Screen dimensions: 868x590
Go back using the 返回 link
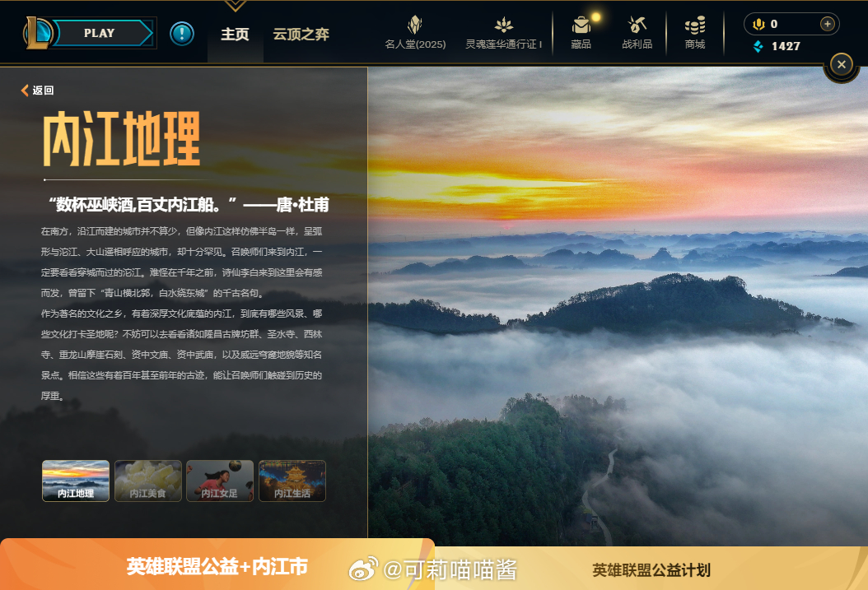(43, 91)
